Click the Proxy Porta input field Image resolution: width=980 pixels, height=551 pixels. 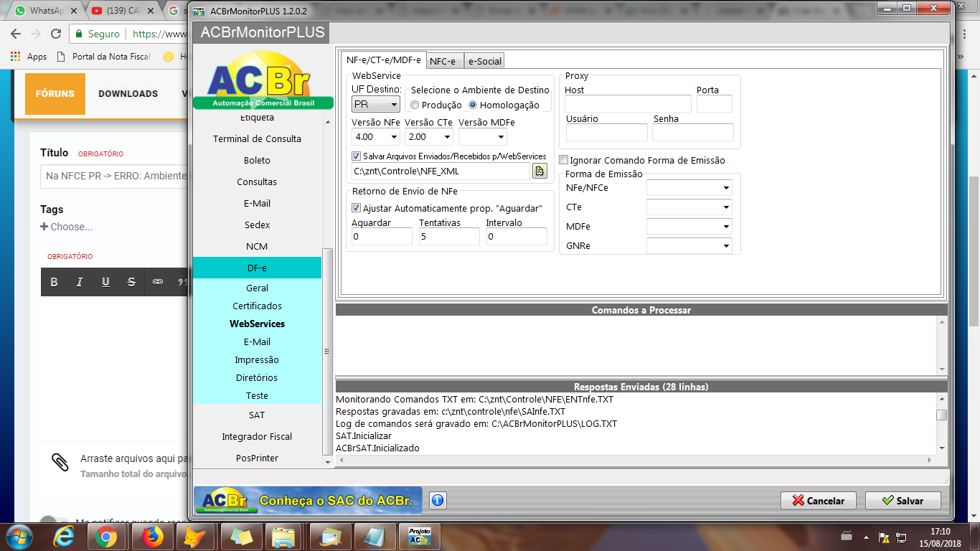[x=715, y=104]
